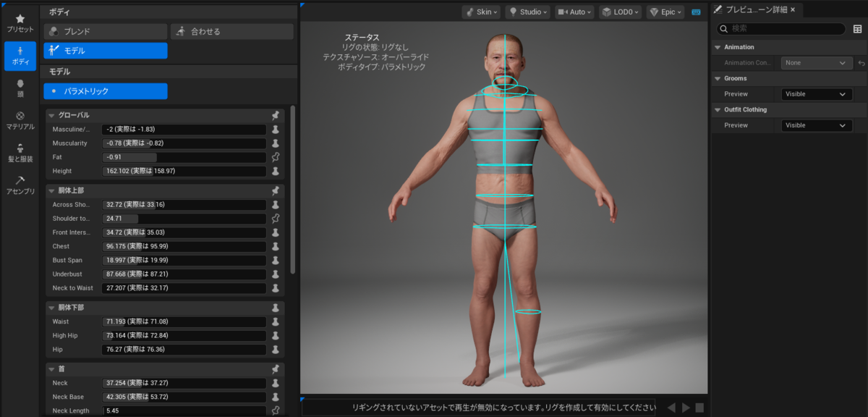Toggle the measurement icon for Chest row
Viewport: 868px width, 417px height.
[275, 246]
